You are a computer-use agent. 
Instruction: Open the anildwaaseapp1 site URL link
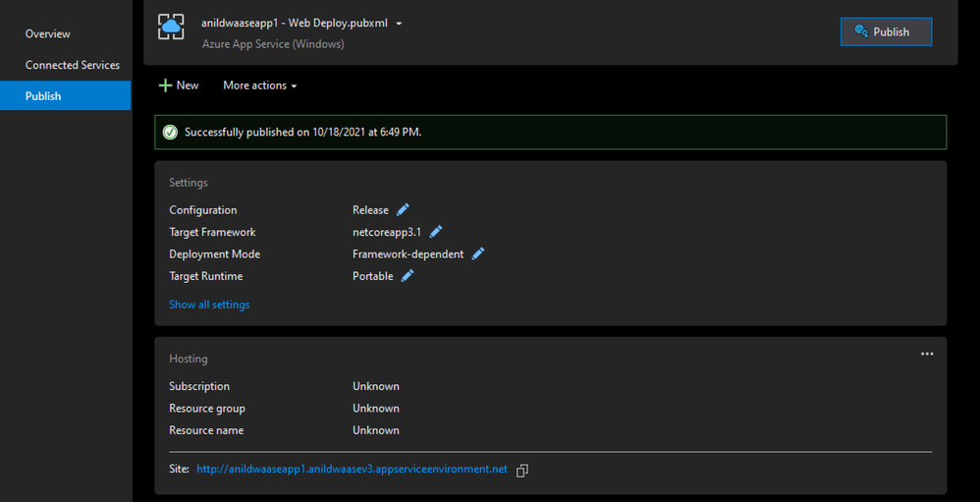pos(352,469)
